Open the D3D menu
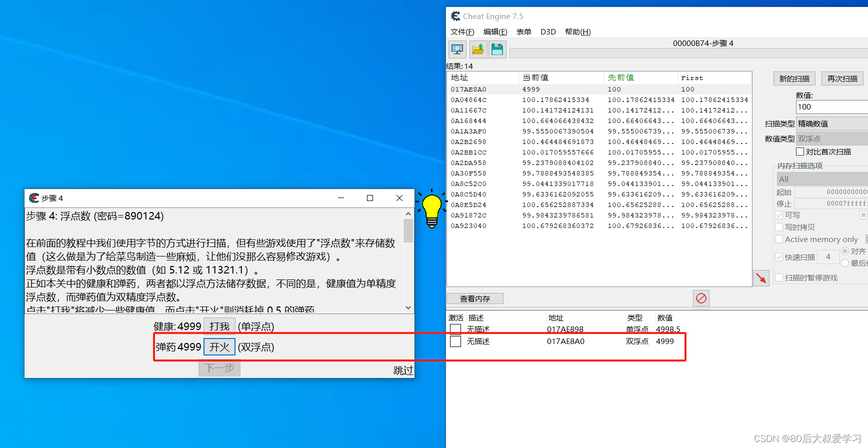 548,31
